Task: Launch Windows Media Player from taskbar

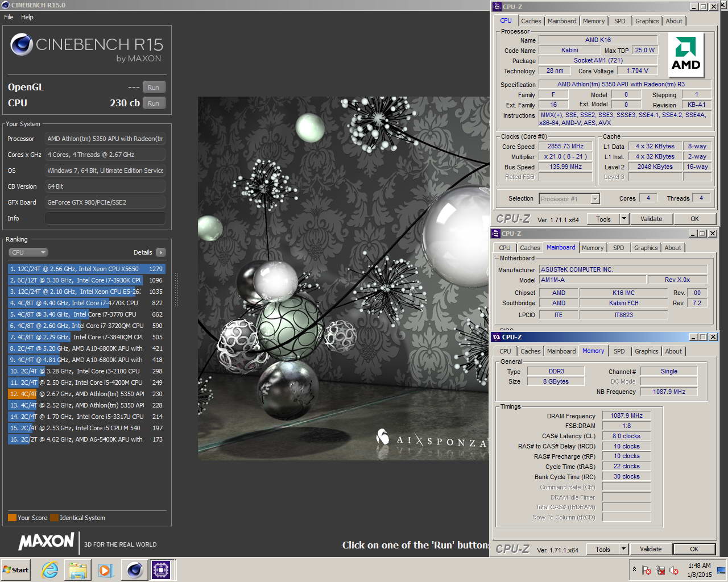Action: tap(106, 569)
